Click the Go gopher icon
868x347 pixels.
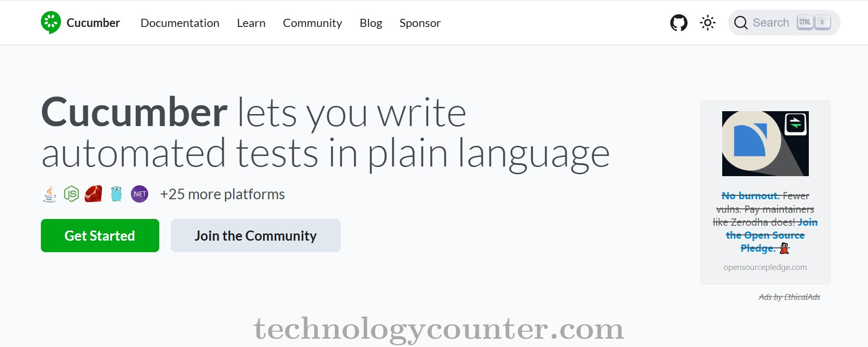point(116,194)
